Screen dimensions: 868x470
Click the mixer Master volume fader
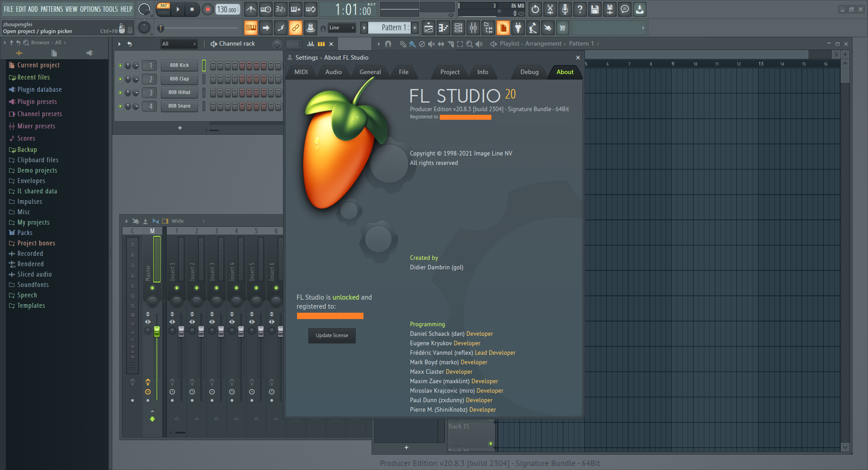[x=157, y=331]
